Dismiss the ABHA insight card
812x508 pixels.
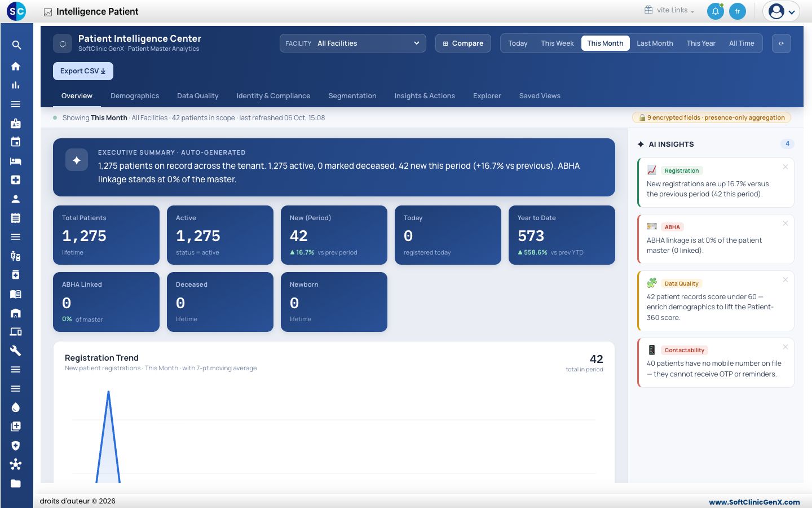coord(785,224)
